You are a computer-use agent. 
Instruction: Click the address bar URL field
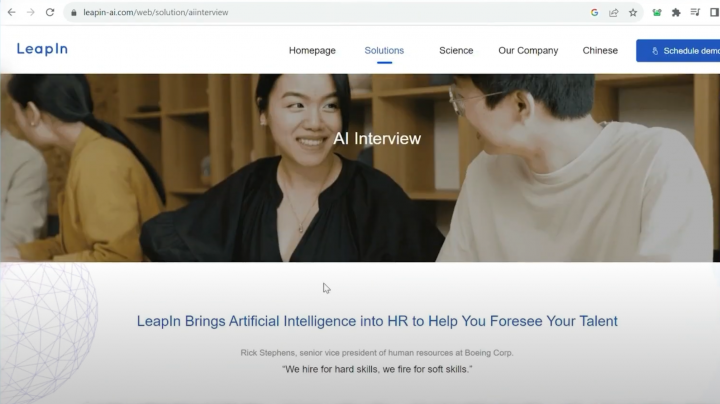tap(331, 12)
